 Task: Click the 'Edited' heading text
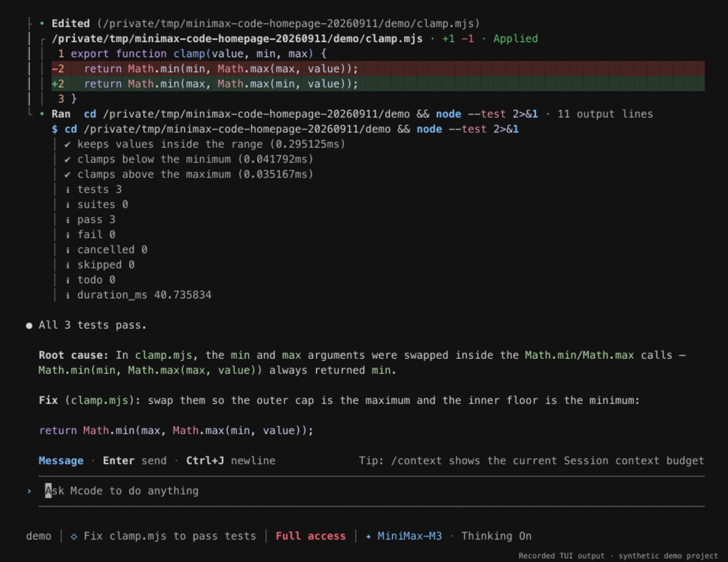point(71,23)
